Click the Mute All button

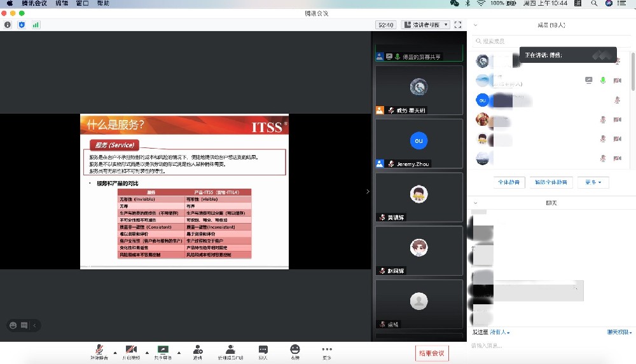tap(509, 182)
